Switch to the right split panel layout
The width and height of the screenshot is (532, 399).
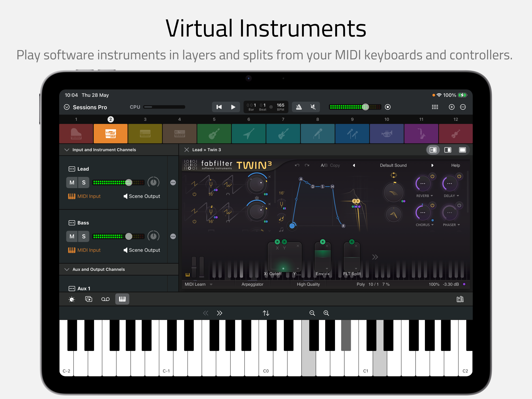pyautogui.click(x=448, y=150)
